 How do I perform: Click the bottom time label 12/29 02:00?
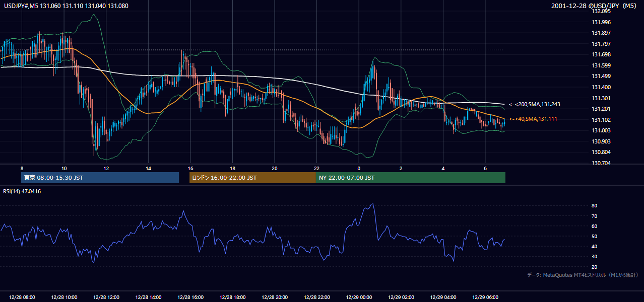(401, 297)
